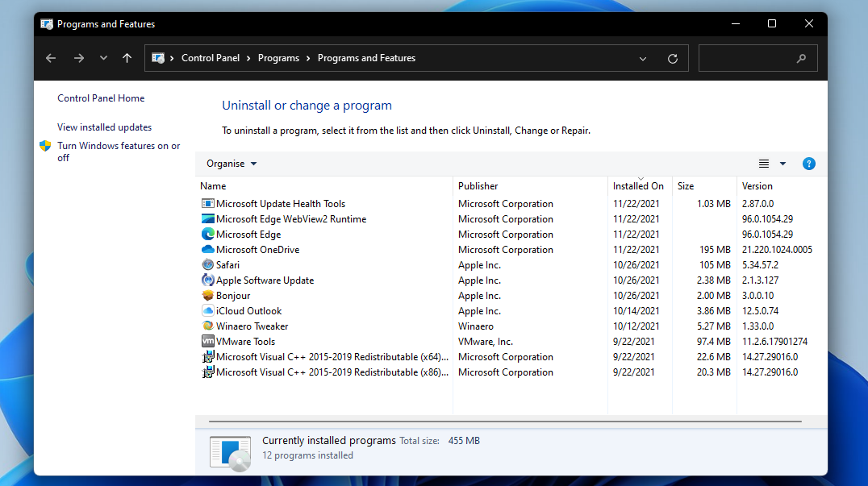The height and width of the screenshot is (486, 868).
Task: Select the Winaero Tweaker entry name
Action: point(252,326)
